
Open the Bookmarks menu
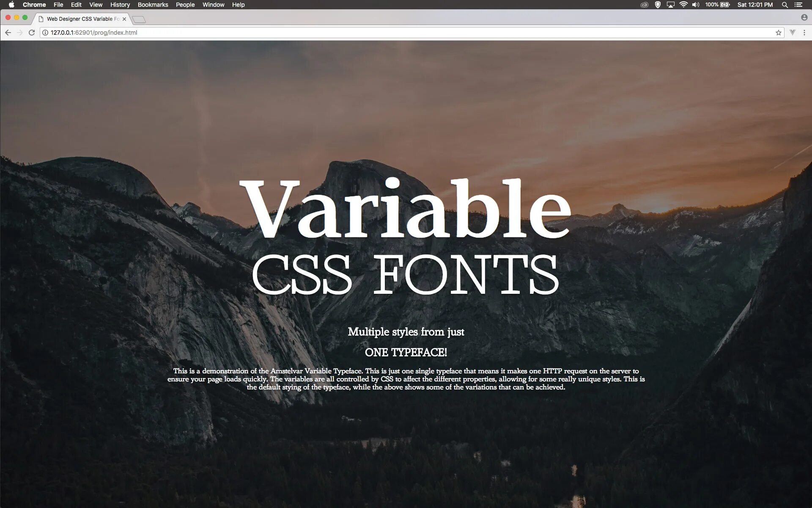[x=153, y=5]
